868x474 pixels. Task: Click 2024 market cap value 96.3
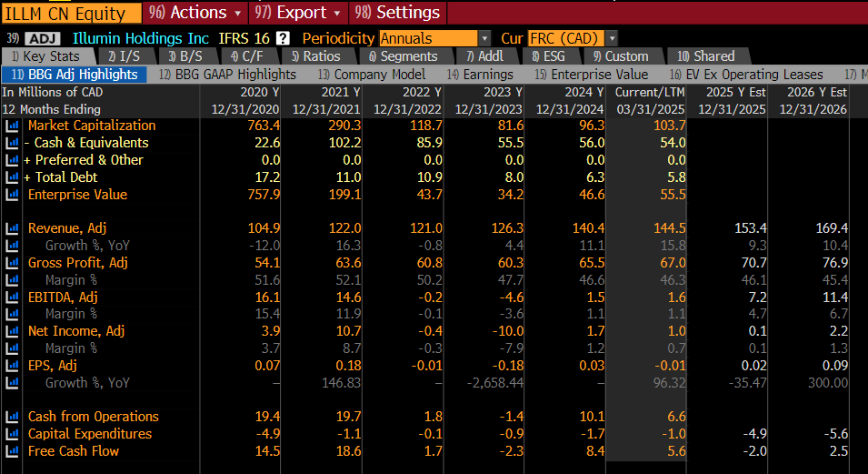tap(592, 126)
